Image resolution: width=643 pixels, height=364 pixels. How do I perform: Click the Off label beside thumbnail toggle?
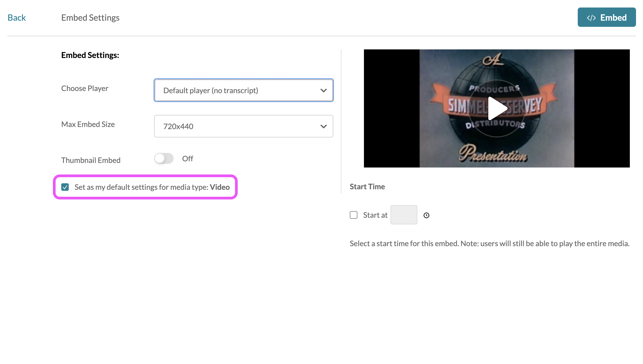(x=187, y=159)
